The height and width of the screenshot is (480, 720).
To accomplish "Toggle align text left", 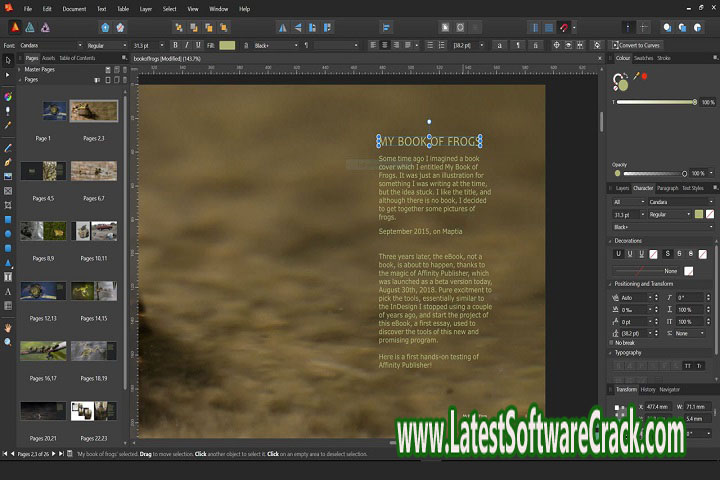I will coord(373,45).
